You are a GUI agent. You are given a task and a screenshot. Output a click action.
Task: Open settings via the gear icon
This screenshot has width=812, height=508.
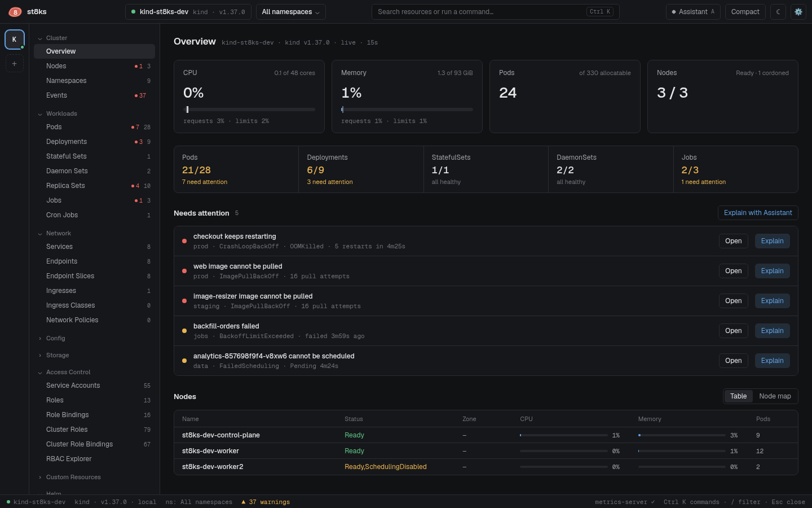[798, 12]
